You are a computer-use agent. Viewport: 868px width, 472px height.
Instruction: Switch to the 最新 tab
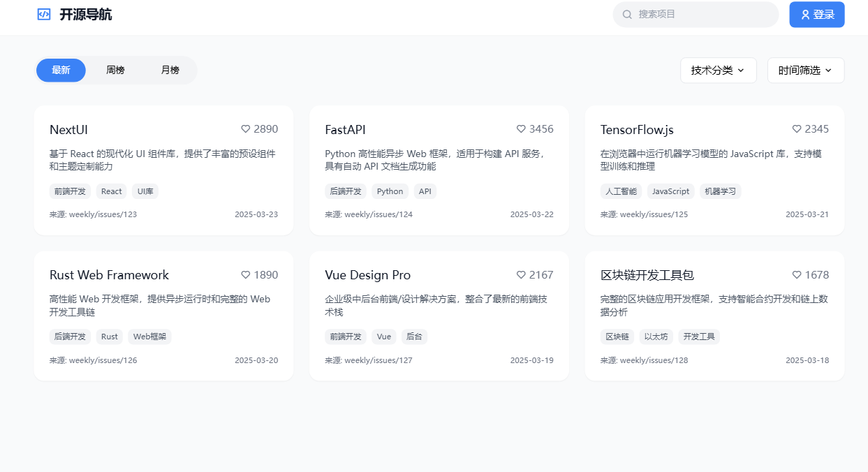click(61, 71)
